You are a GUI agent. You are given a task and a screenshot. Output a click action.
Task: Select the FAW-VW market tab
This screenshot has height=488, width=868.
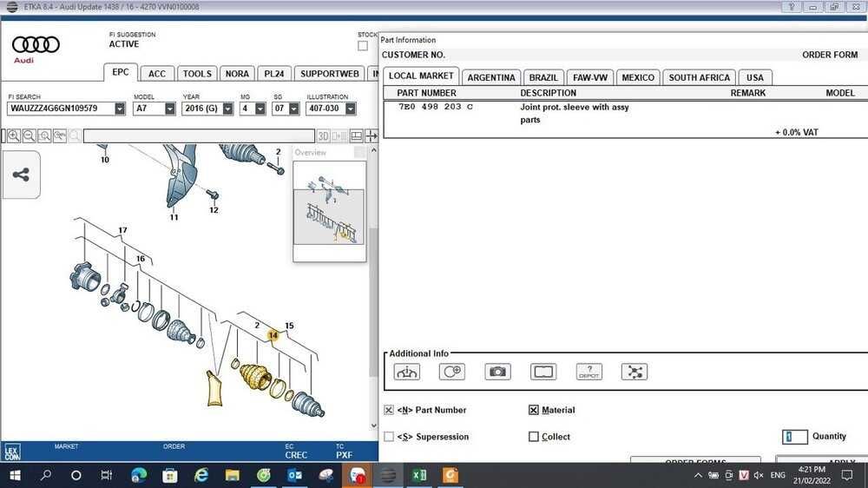[590, 77]
